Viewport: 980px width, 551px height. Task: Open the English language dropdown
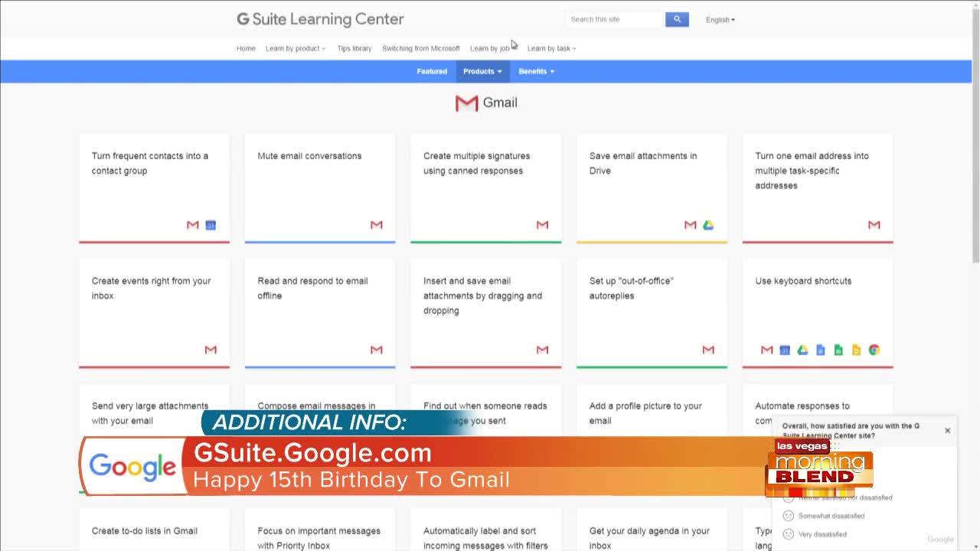coord(720,20)
